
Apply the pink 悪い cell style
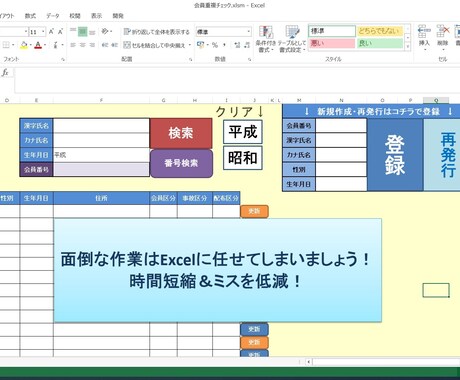click(x=332, y=43)
